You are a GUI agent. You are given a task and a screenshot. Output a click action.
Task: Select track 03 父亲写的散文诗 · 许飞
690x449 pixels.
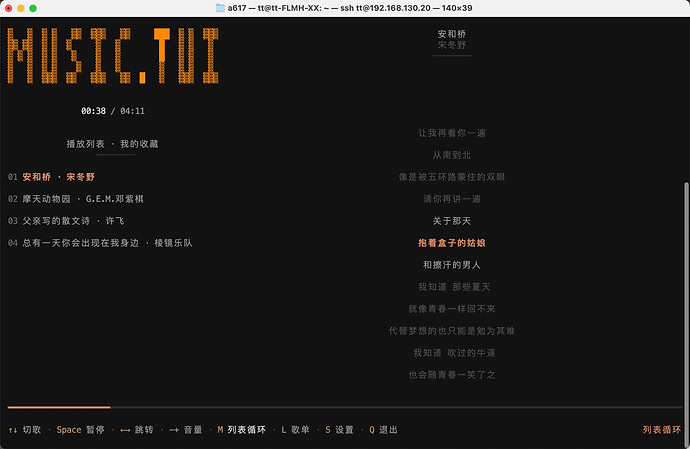click(66, 221)
